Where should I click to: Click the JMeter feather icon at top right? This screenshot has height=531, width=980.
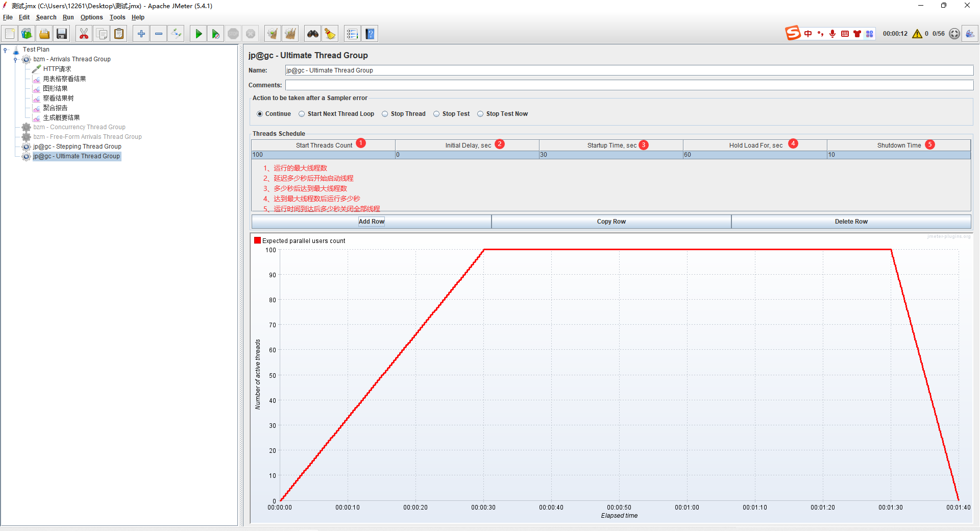970,34
